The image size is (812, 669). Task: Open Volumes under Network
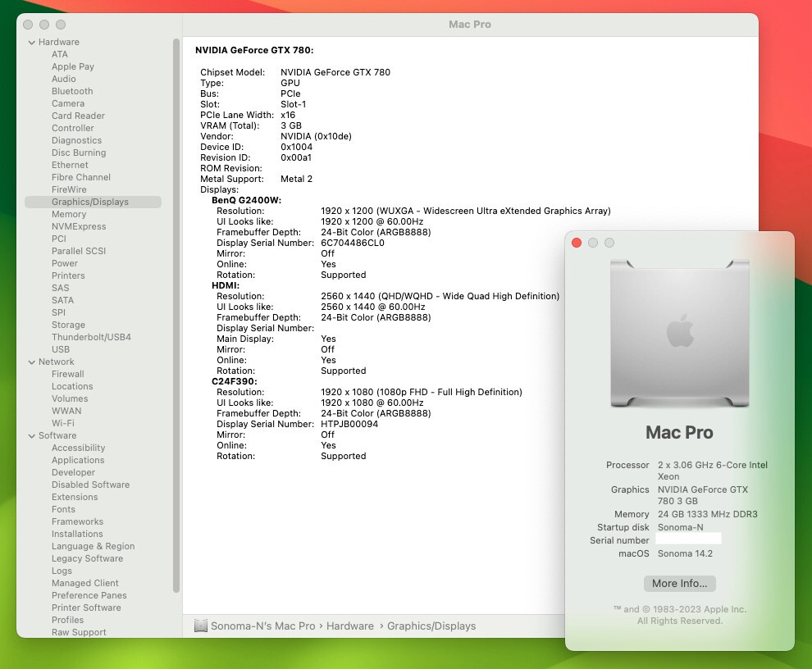pos(70,398)
